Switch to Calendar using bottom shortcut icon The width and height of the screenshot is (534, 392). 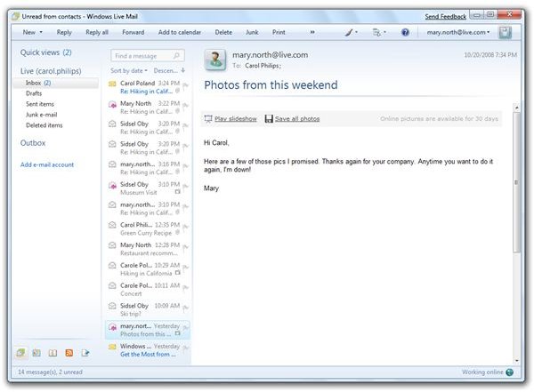point(36,353)
